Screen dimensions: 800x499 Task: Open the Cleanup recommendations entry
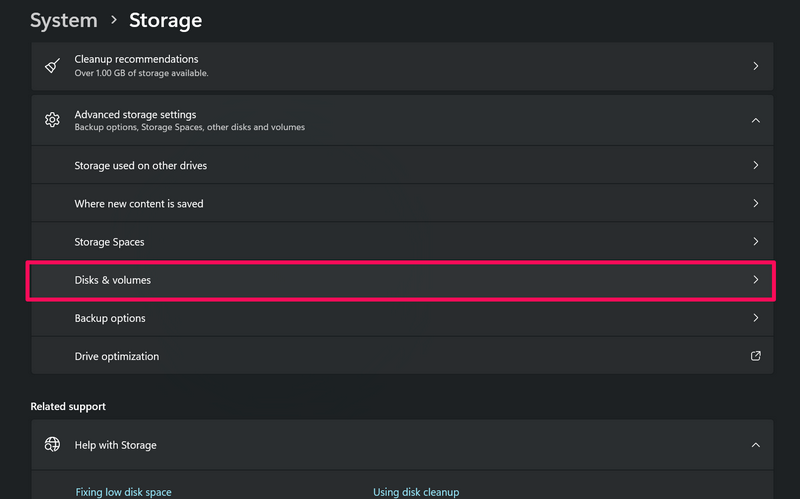coord(137,60)
